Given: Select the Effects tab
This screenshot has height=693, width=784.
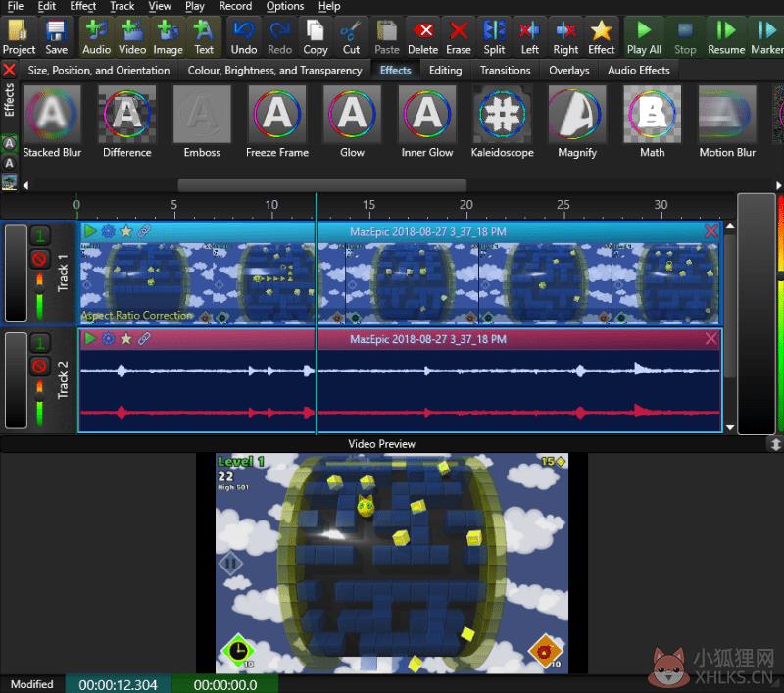Looking at the screenshot, I should pyautogui.click(x=396, y=70).
